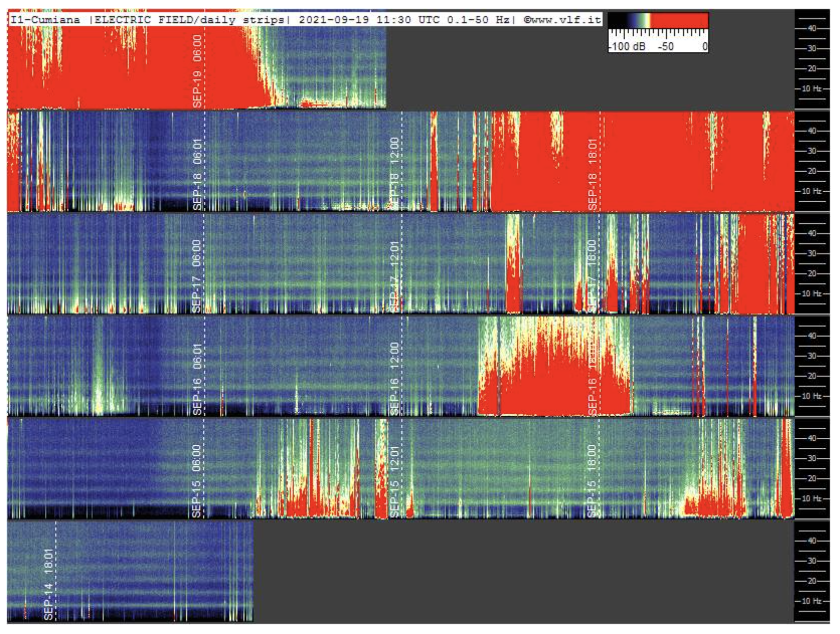Select the SEP-16 18:00 time marker
The image size is (840, 634).
[x=593, y=379]
